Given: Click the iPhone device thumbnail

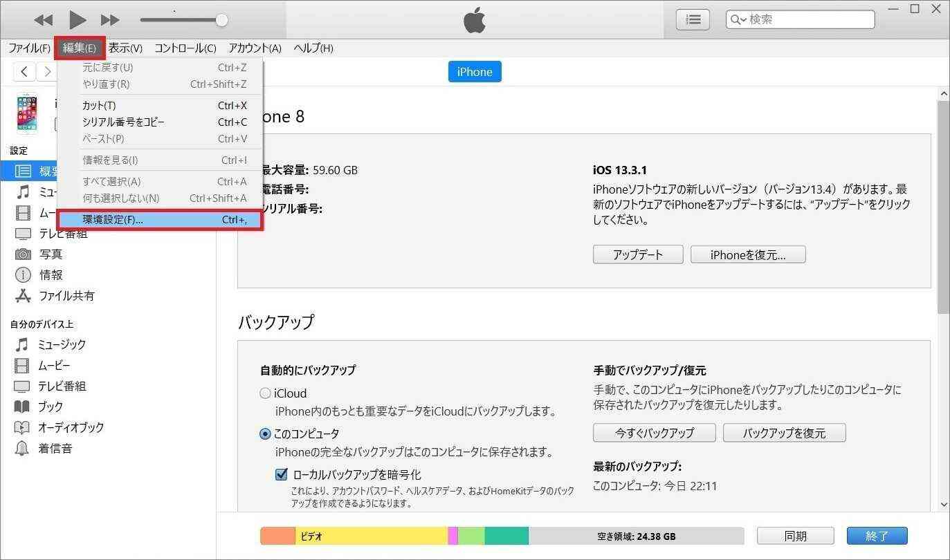Looking at the screenshot, I should click(28, 113).
